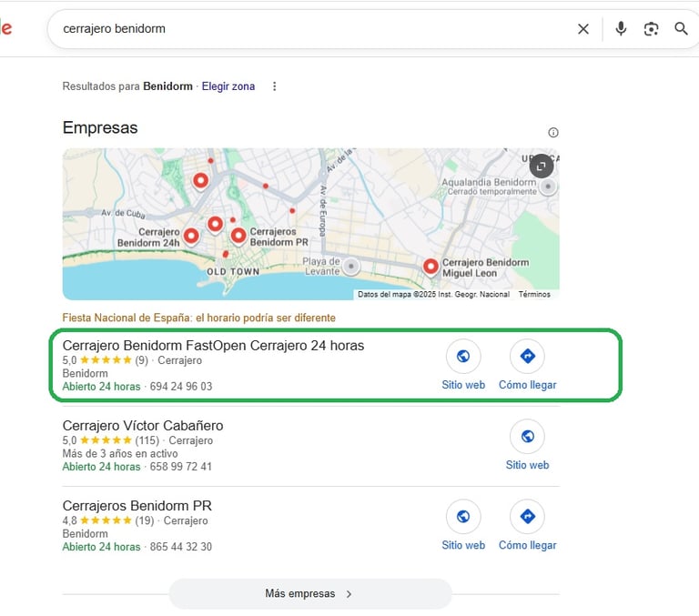
Task: Open search by image camera icon
Action: pos(652,29)
